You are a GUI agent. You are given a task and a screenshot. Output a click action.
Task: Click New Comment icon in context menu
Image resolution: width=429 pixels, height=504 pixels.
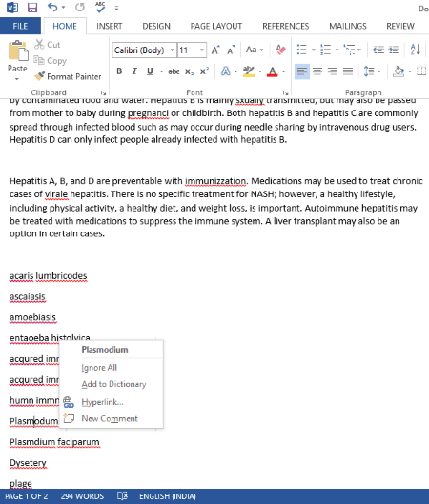(69, 418)
